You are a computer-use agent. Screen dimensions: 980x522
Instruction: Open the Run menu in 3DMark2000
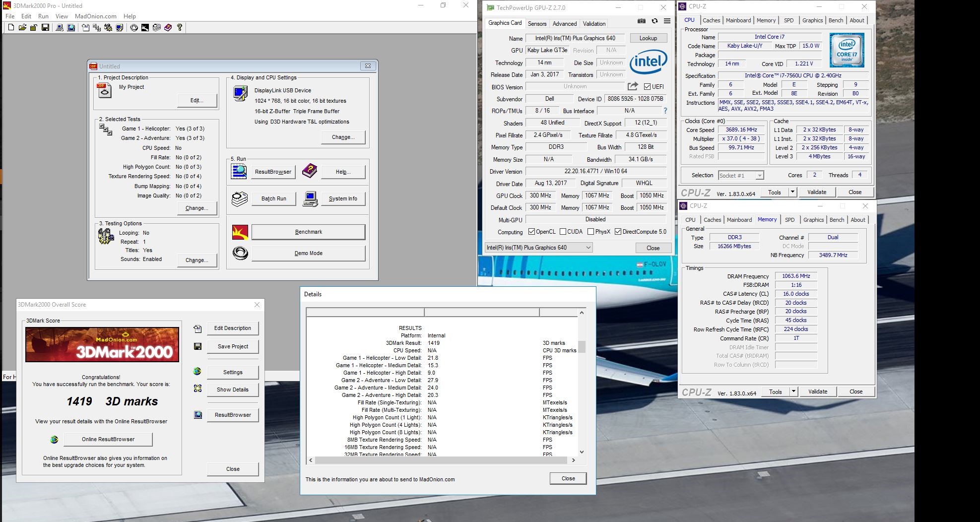point(43,16)
